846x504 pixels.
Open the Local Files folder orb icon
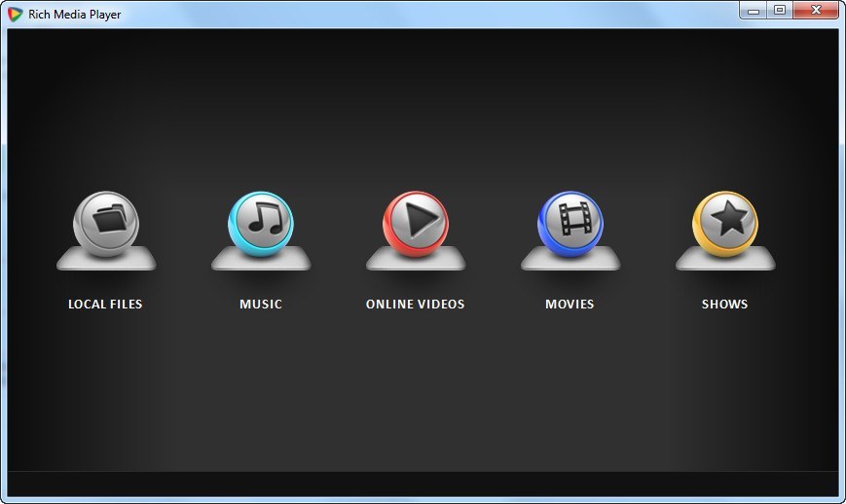[x=106, y=224]
